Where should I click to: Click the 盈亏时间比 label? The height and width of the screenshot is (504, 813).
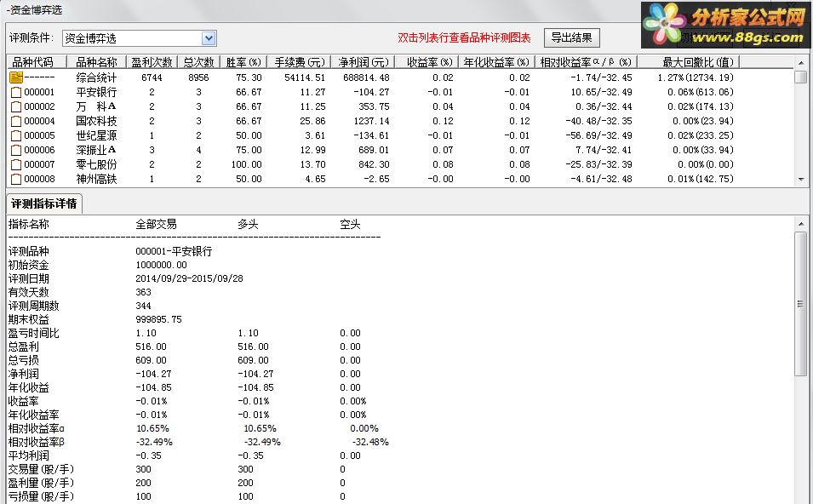(x=34, y=333)
